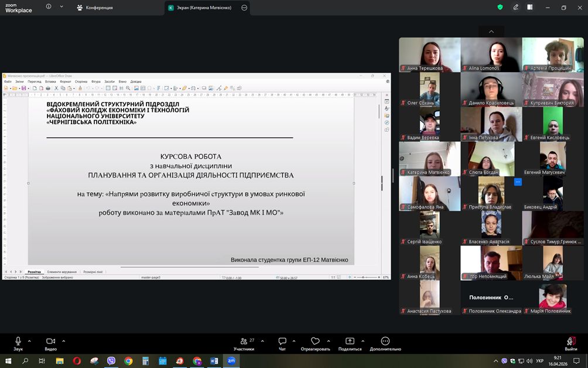Select Анна Терешкова video thumbnail
Image resolution: width=588 pixels, height=368 pixels.
pyautogui.click(x=429, y=54)
